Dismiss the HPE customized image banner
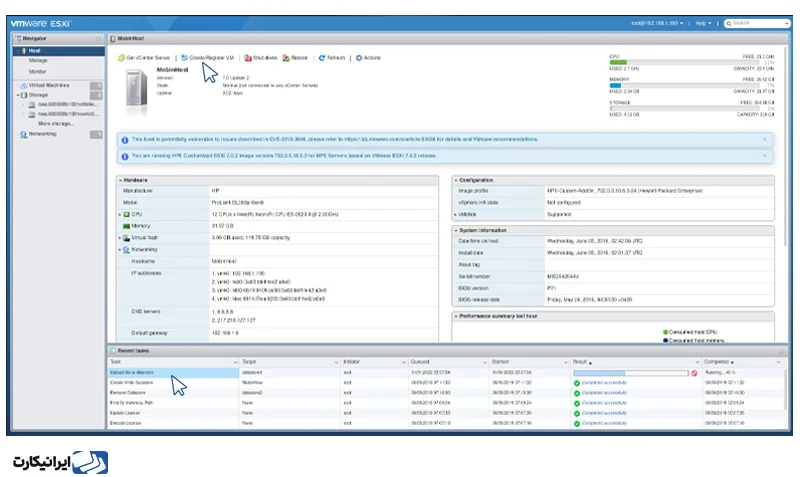This screenshot has height=477, width=800. (764, 156)
